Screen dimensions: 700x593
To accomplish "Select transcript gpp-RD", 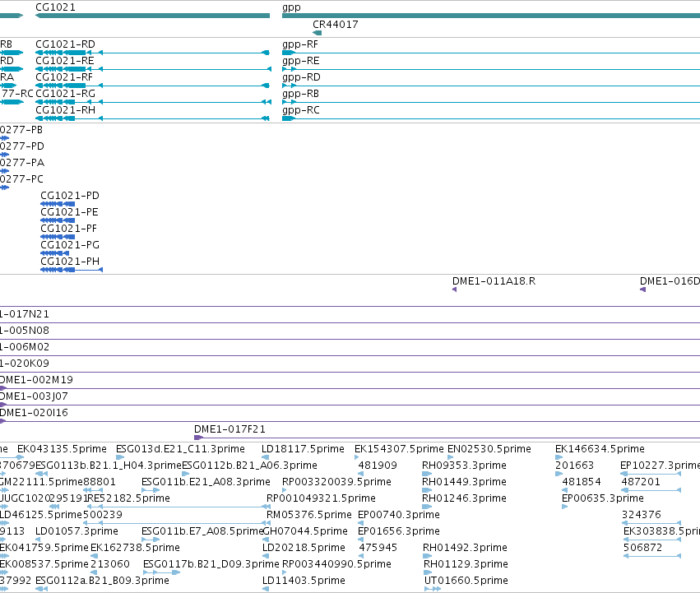I will 491,86.
